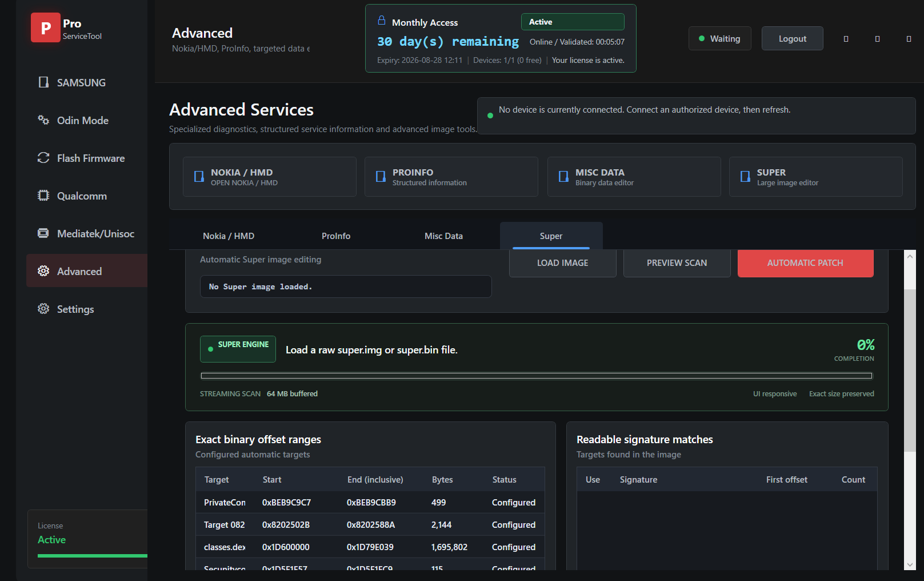Switch to the Misc Data tab

click(x=444, y=236)
